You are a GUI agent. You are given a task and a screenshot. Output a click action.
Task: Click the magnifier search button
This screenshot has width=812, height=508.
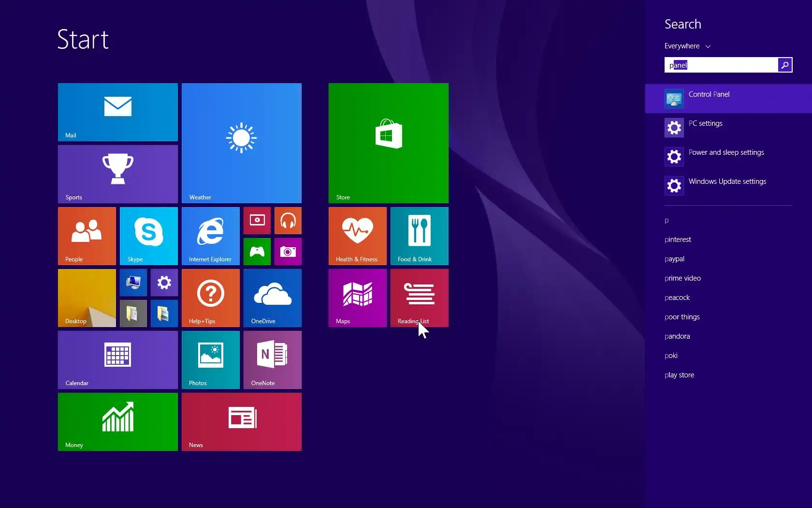point(785,65)
